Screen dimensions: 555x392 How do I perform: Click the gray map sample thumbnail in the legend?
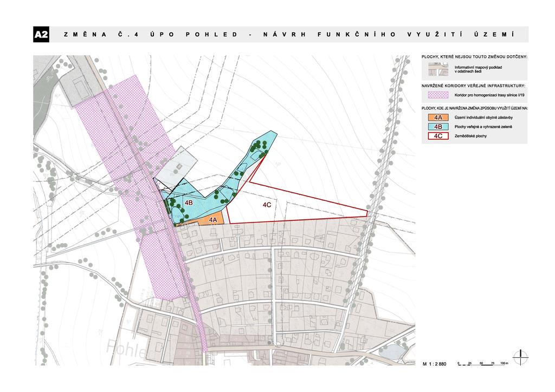[438, 69]
